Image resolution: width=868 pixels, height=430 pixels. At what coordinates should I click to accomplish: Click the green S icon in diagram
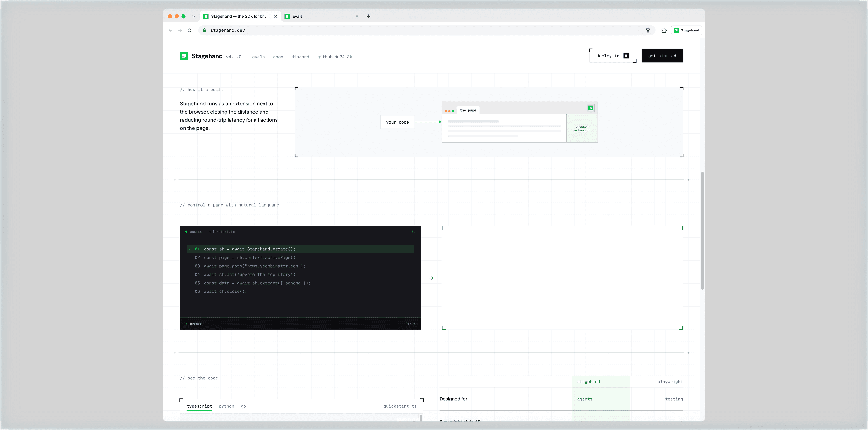(x=591, y=108)
